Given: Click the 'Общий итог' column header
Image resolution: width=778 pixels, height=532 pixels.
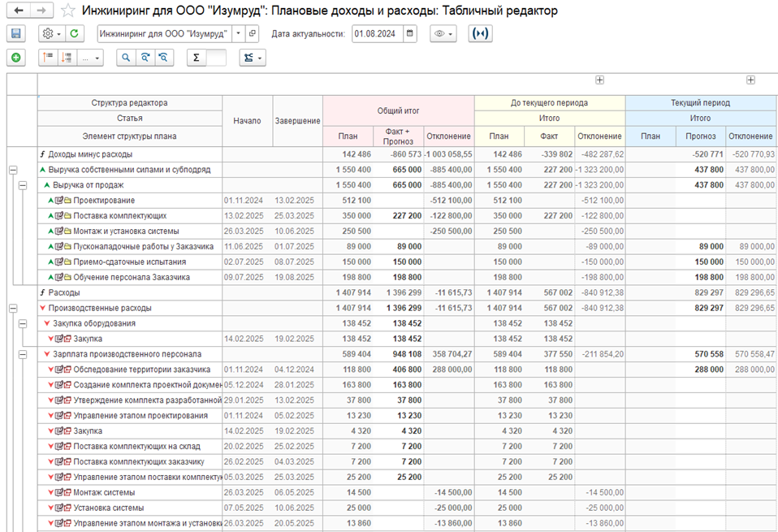Looking at the screenshot, I should coord(398,110).
